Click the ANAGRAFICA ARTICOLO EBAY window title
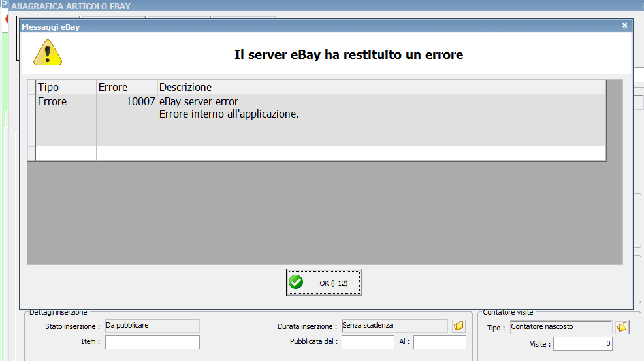 tap(71, 6)
